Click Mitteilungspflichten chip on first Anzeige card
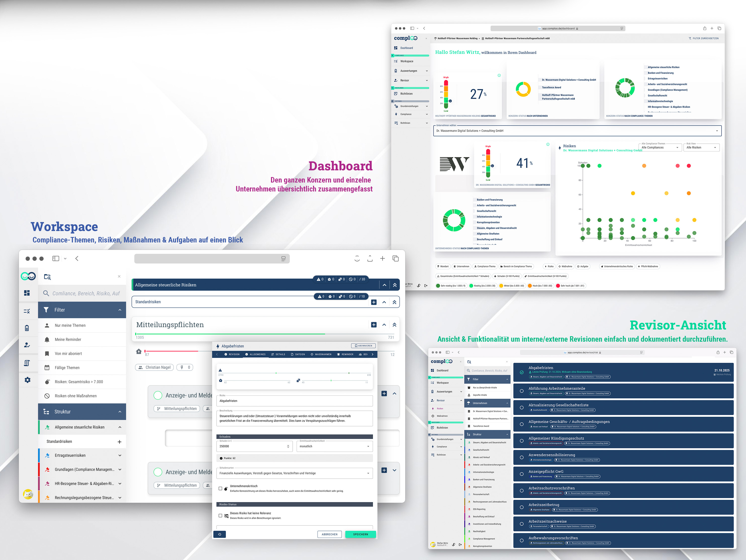The width and height of the screenshot is (746, 560). click(x=177, y=409)
